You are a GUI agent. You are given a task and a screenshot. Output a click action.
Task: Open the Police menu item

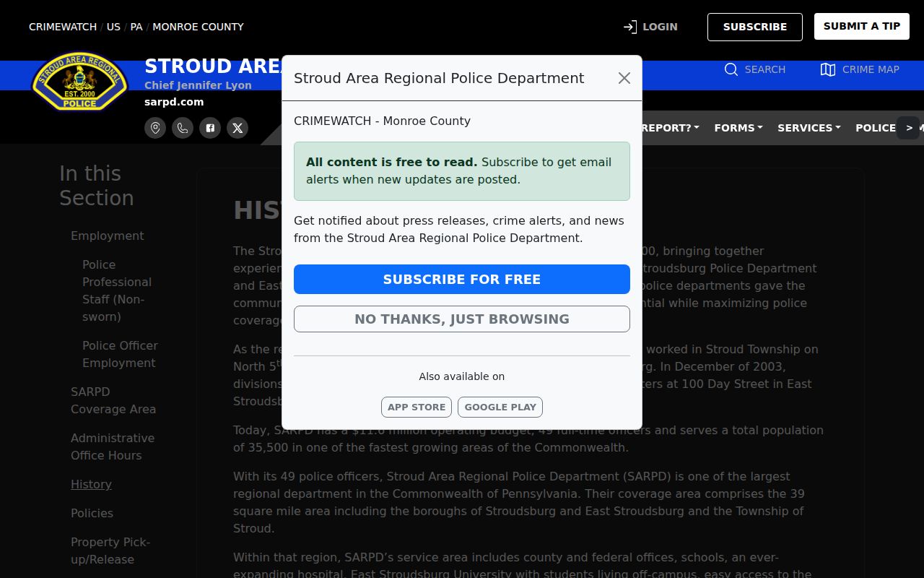click(x=876, y=128)
